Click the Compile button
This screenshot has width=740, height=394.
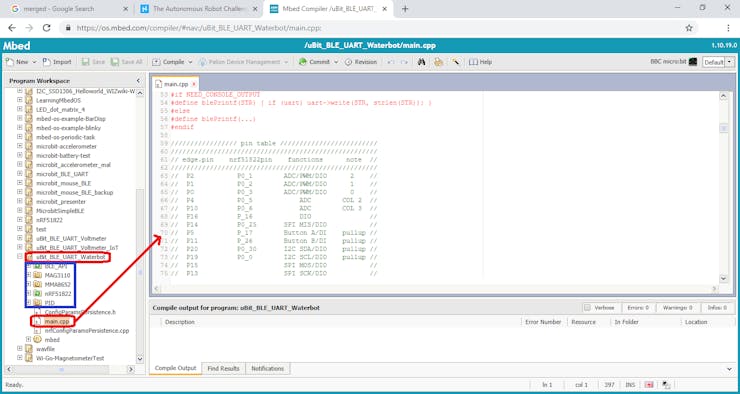pyautogui.click(x=169, y=62)
